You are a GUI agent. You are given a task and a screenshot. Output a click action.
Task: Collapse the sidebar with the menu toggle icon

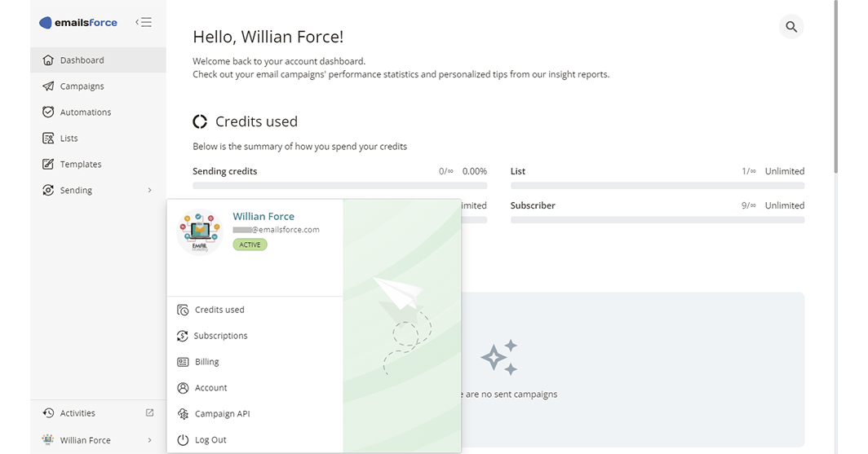click(144, 23)
